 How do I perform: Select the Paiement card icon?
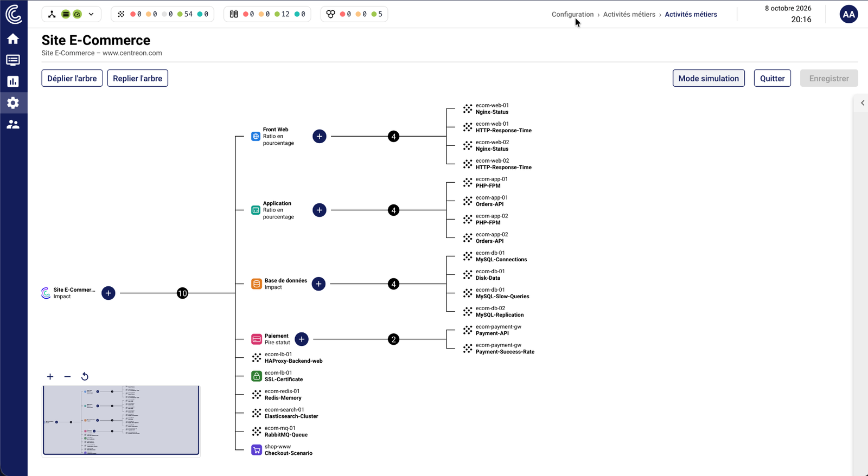257,339
